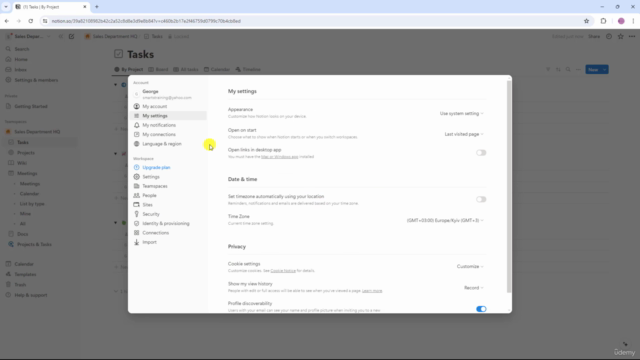Click the Cookie Notice link

(283, 271)
